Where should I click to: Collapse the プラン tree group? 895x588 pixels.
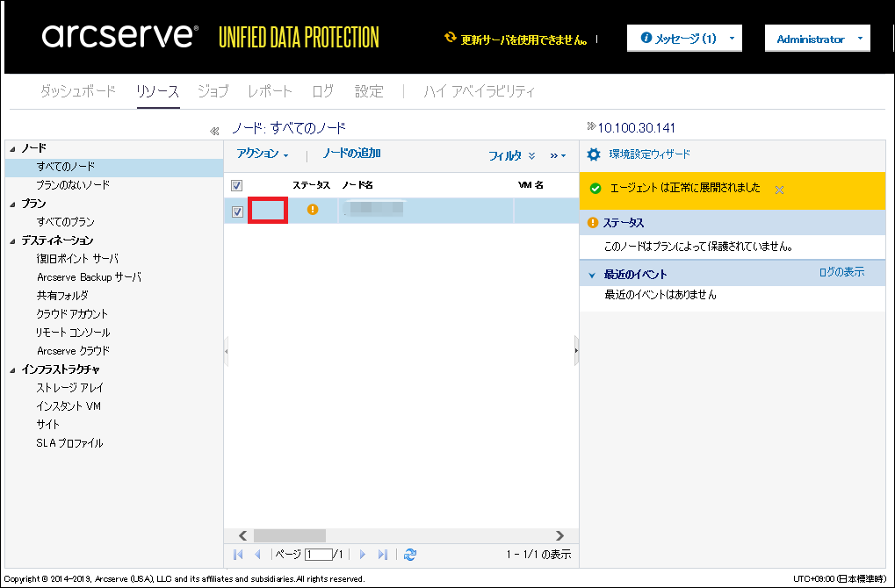(x=12, y=204)
